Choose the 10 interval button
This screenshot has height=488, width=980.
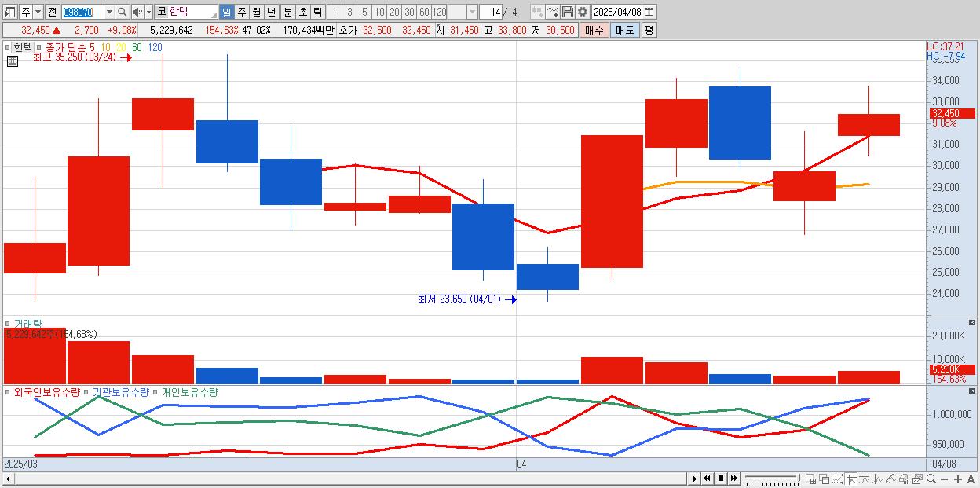click(379, 12)
